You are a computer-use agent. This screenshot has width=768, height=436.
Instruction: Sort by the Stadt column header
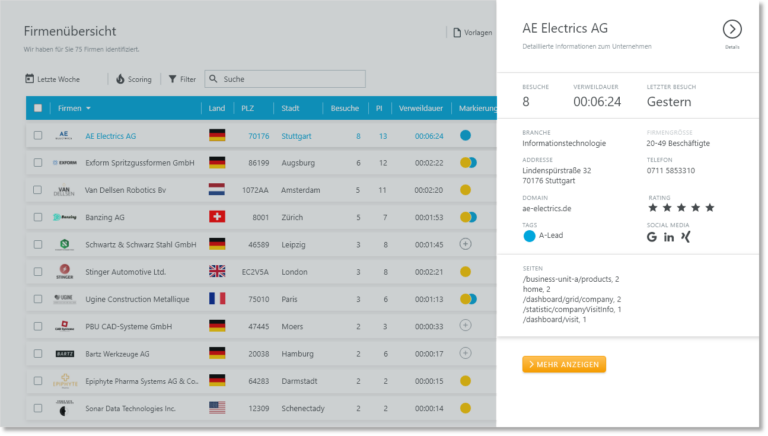(290, 108)
